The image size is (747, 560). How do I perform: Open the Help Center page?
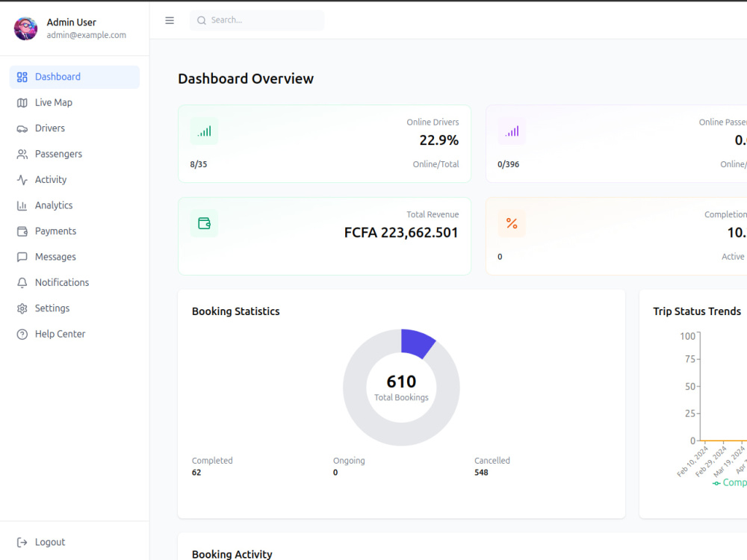tap(74, 335)
